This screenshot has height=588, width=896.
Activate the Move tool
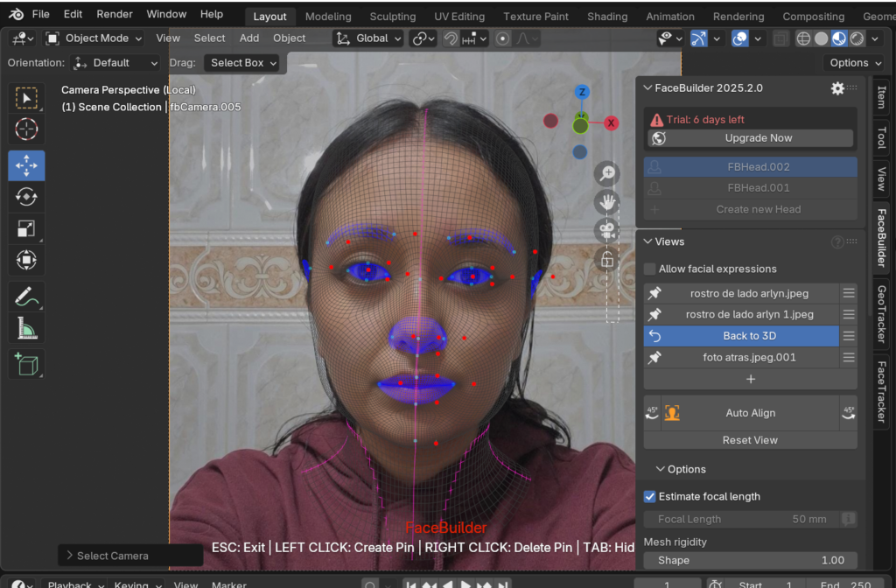pyautogui.click(x=26, y=165)
